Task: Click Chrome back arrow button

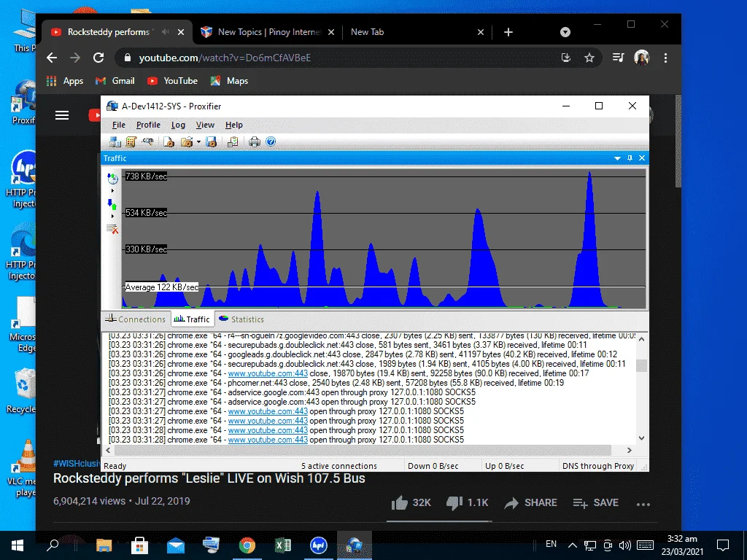Action: (52, 58)
